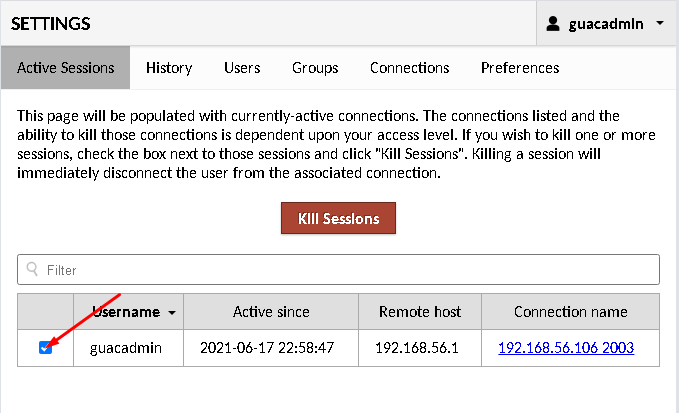Open the Preferences tab

[x=520, y=68]
